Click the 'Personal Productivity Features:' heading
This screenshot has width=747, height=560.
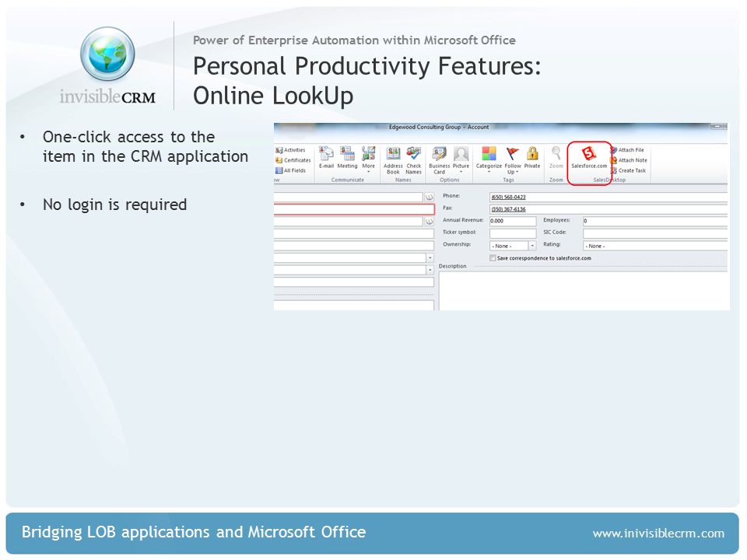tap(366, 66)
